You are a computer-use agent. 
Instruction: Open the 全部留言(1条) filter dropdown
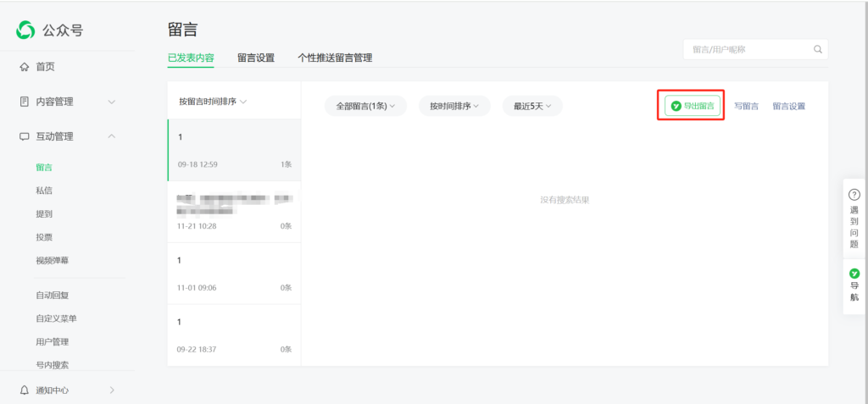[x=365, y=106]
